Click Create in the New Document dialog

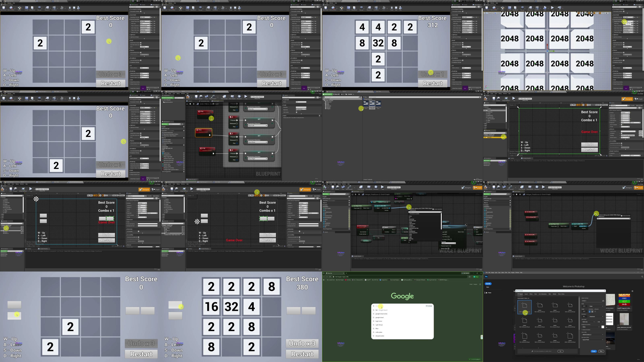click(593, 351)
